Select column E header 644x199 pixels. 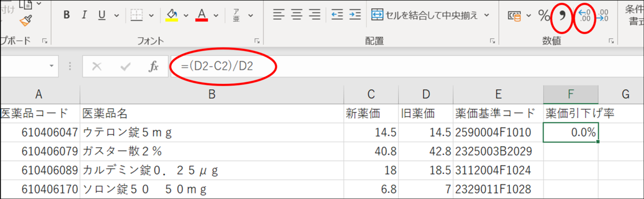[498, 95]
